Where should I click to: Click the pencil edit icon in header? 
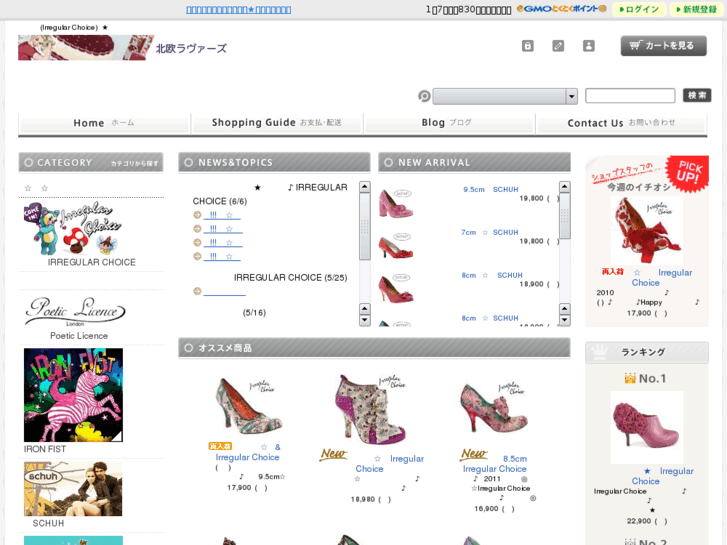tap(558, 46)
